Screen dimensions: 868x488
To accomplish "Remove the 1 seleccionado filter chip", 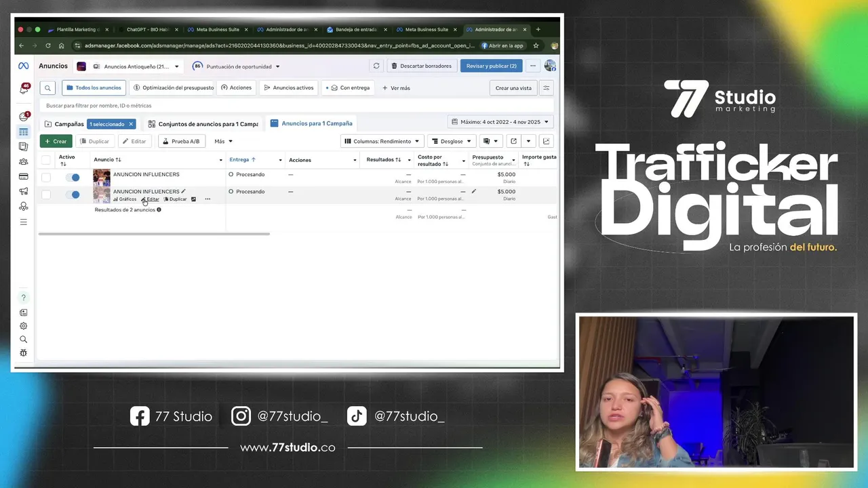I will pyautogui.click(x=131, y=124).
